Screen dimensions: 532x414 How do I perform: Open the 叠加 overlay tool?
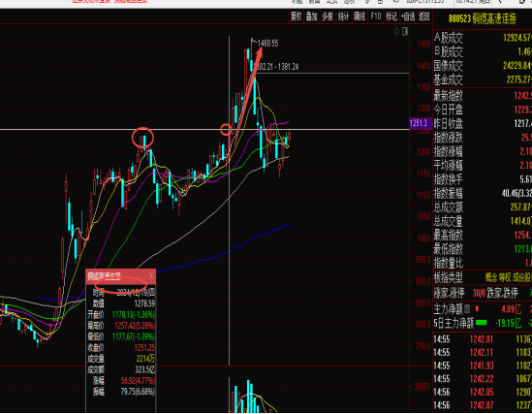click(311, 16)
